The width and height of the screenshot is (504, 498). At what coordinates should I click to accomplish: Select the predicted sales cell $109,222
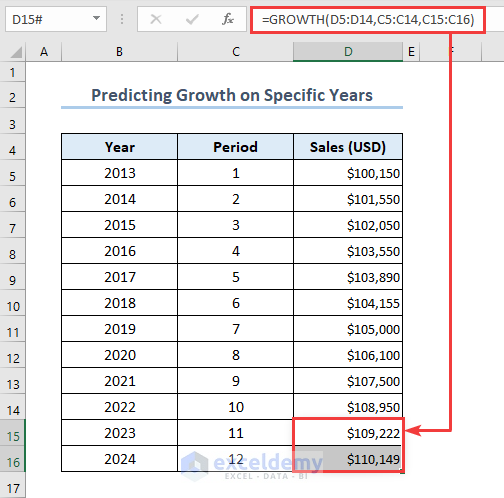pos(348,433)
